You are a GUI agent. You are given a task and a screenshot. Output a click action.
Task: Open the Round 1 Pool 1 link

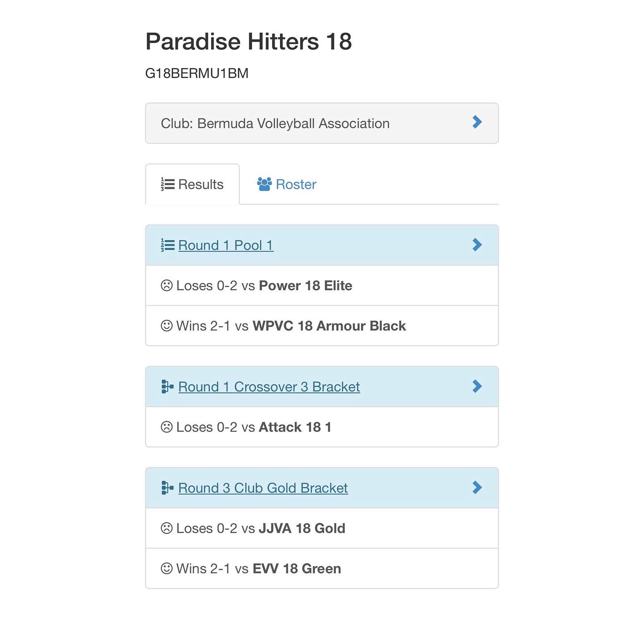(x=226, y=245)
